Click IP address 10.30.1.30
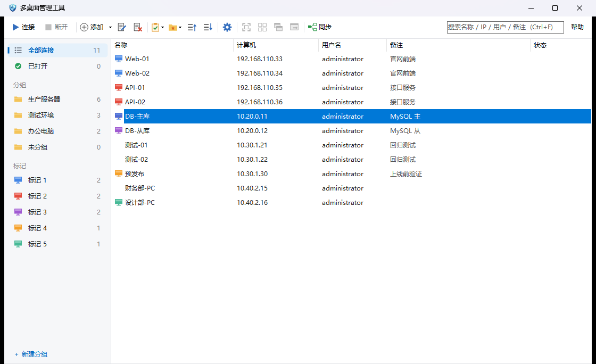 coord(252,174)
